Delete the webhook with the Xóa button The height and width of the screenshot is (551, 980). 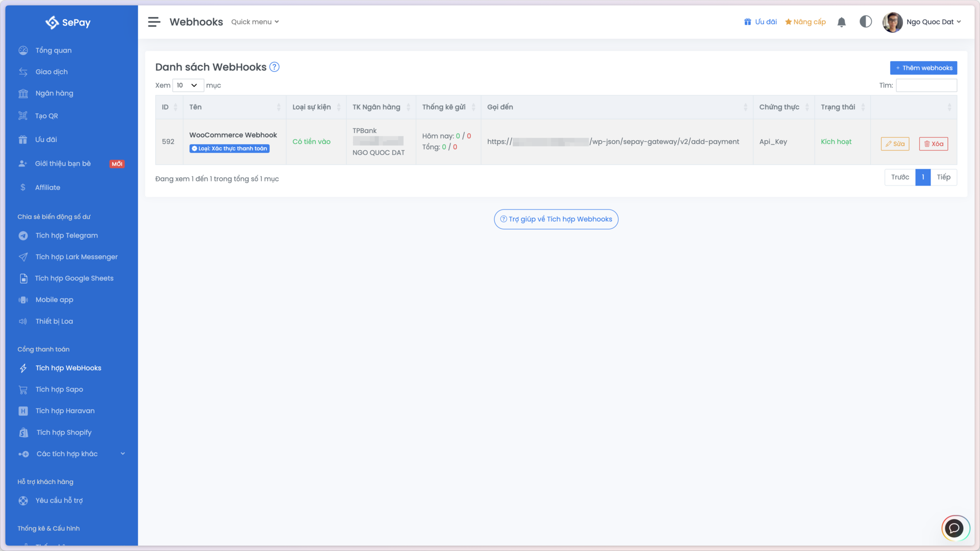point(933,144)
